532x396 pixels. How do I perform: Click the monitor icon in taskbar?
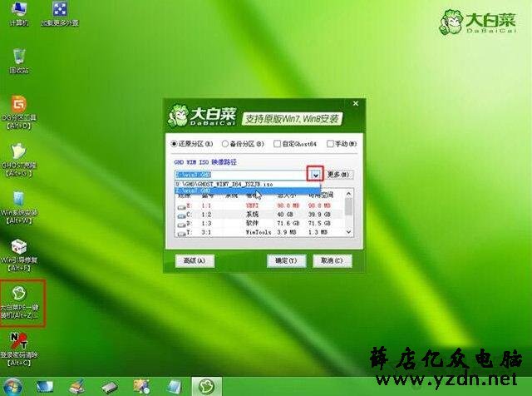[x=45, y=387]
